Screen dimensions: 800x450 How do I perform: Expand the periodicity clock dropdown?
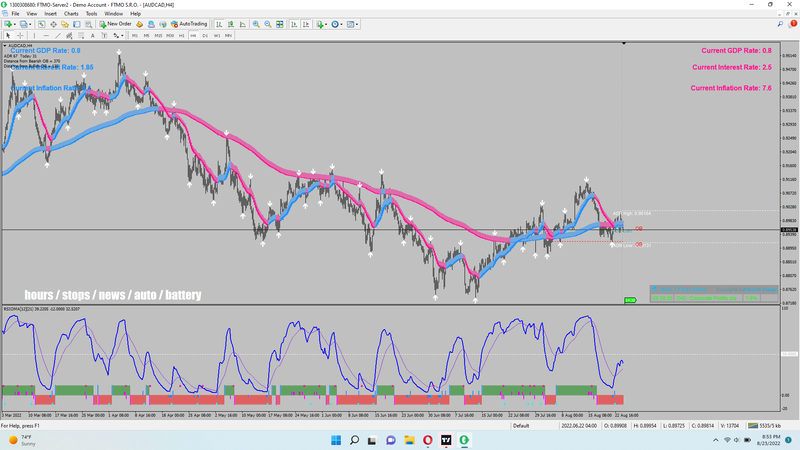[x=341, y=24]
